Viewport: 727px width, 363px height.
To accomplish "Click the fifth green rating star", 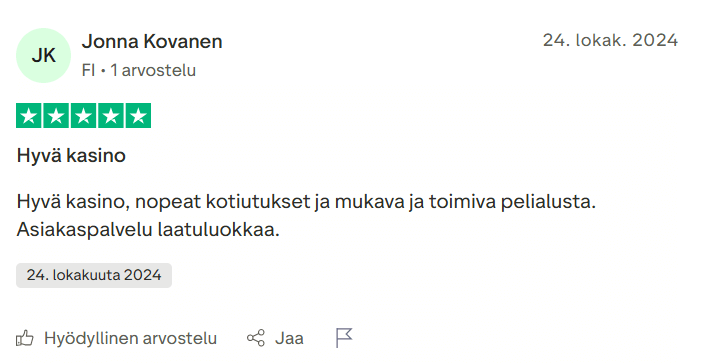I will (x=138, y=115).
